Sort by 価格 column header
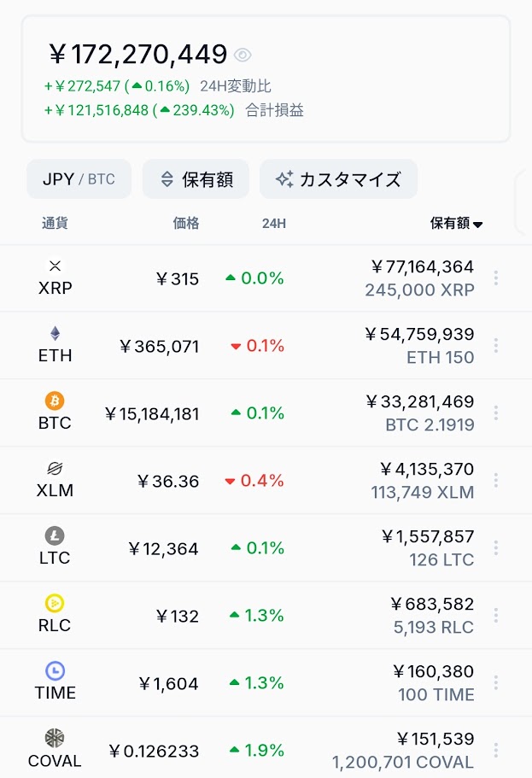Viewport: 532px width, 778px height. [186, 223]
